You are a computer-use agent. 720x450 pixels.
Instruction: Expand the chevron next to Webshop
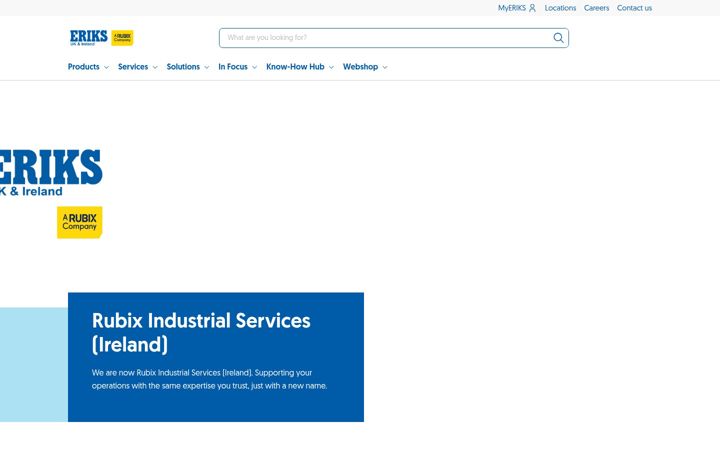pyautogui.click(x=385, y=67)
